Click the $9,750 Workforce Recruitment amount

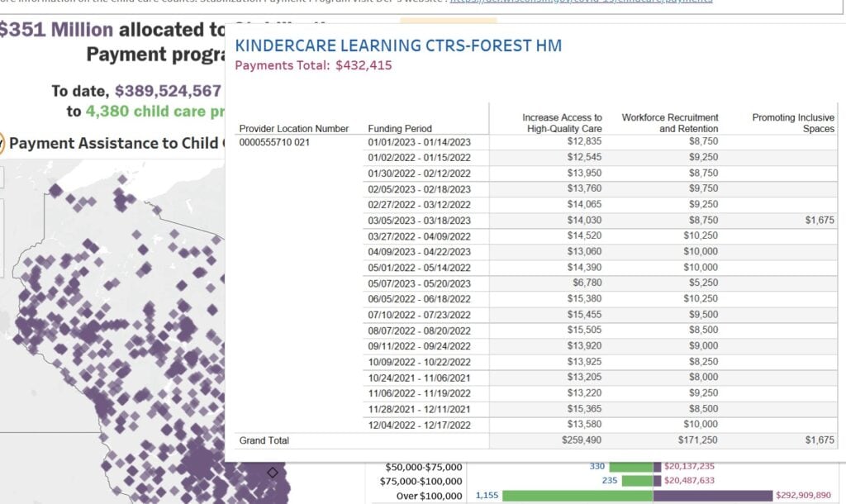tap(704, 188)
